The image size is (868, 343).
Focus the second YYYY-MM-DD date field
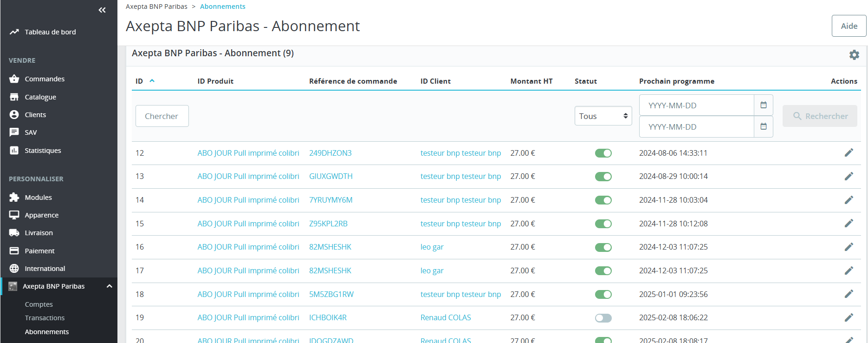click(696, 126)
